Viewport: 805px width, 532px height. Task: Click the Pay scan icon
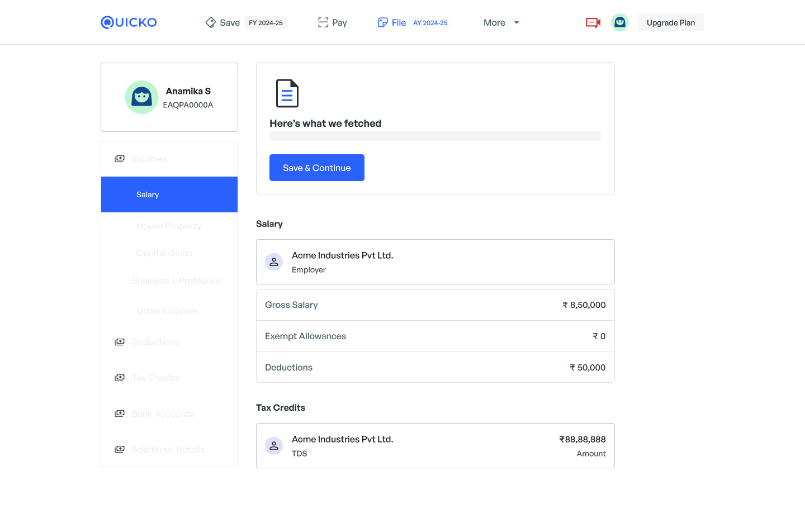323,22
